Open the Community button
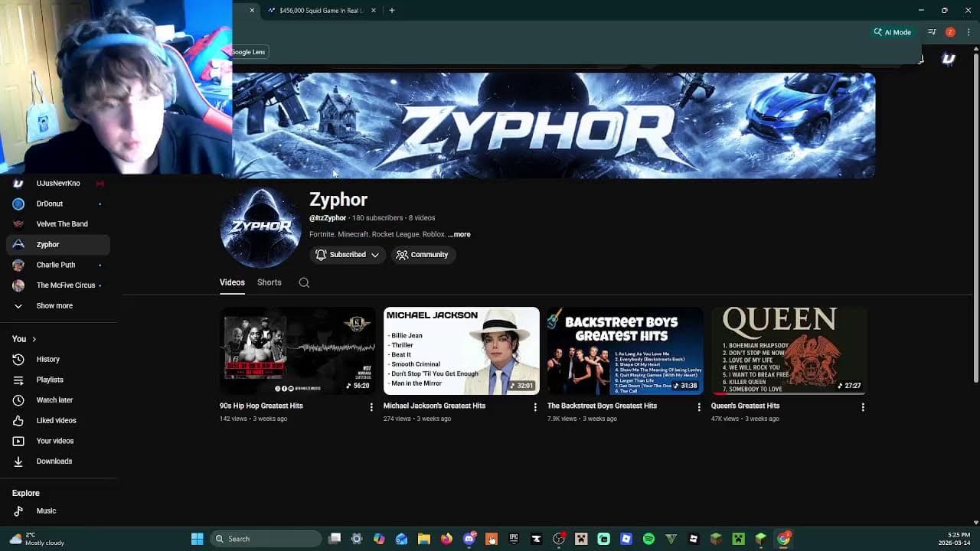Screen dimensions: 980x551 pos(423,255)
